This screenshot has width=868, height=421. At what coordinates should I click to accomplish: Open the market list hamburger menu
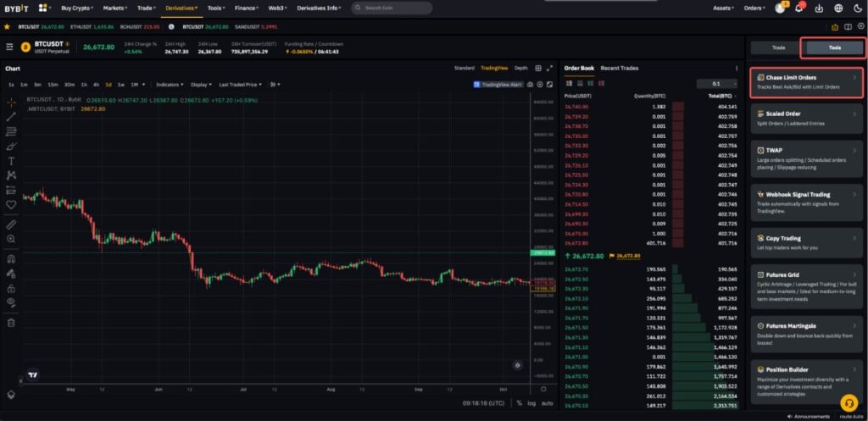[x=9, y=47]
